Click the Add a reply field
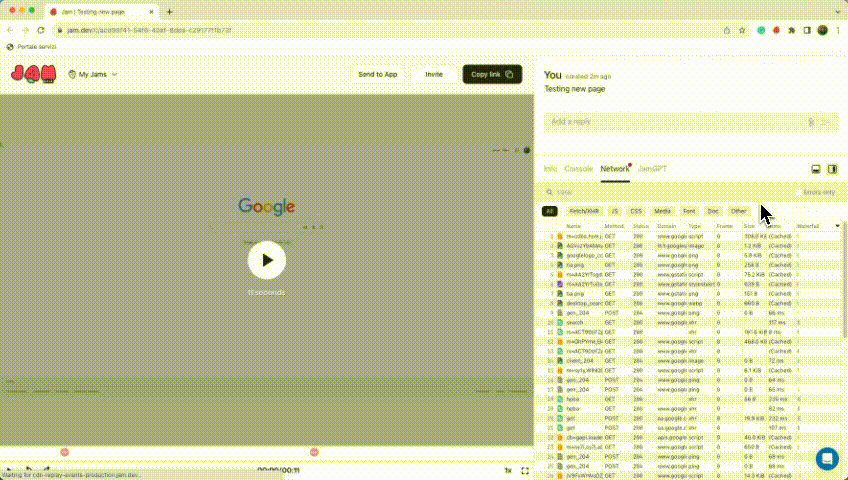 [675, 121]
